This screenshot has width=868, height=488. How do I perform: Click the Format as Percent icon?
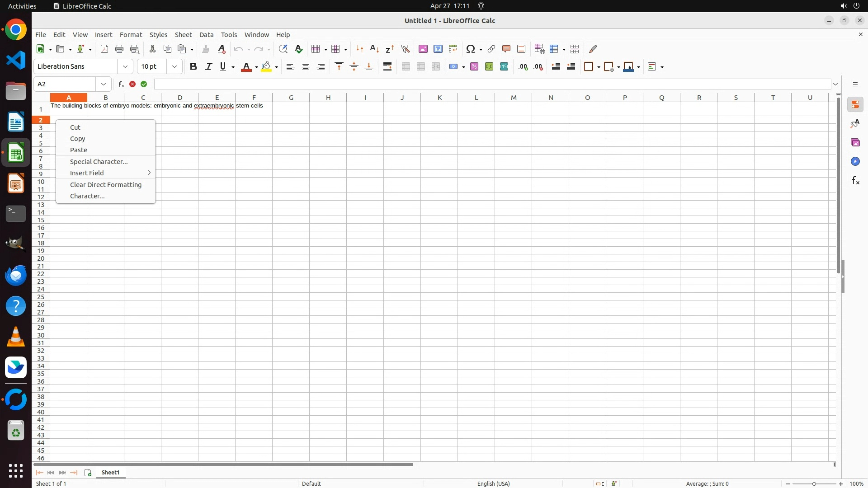pyautogui.click(x=474, y=66)
